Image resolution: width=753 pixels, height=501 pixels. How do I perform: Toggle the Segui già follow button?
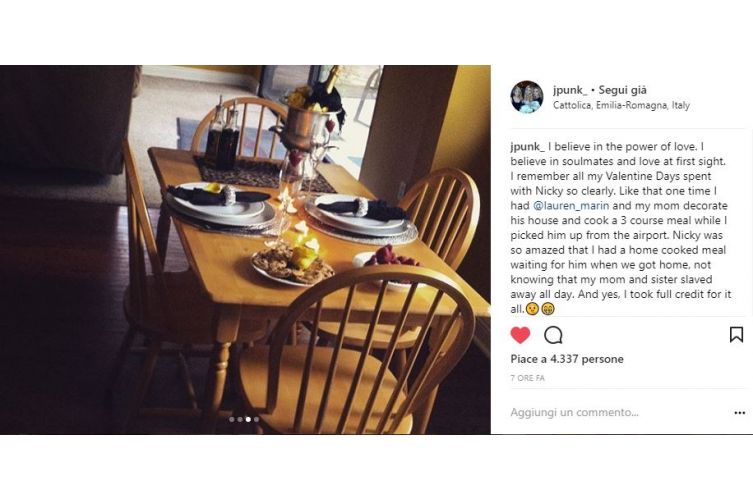(623, 90)
